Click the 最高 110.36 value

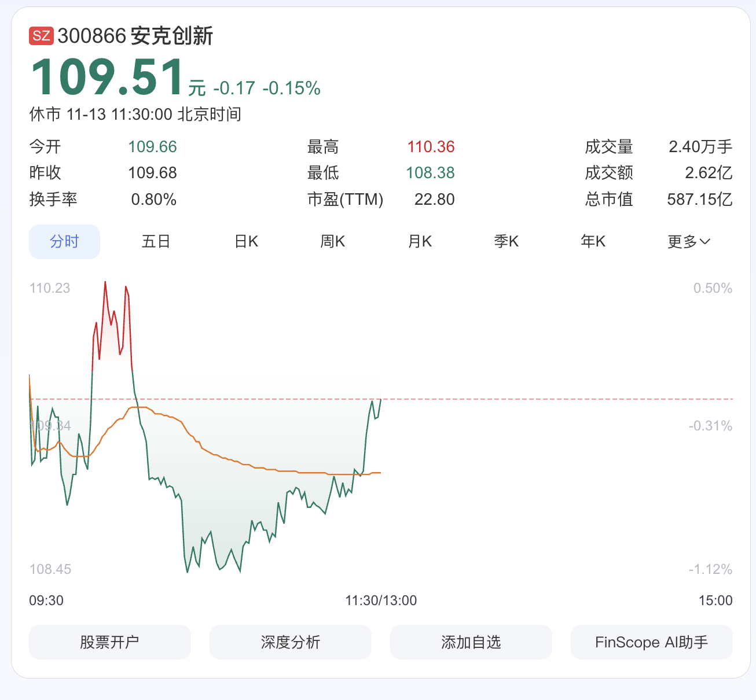point(431,147)
